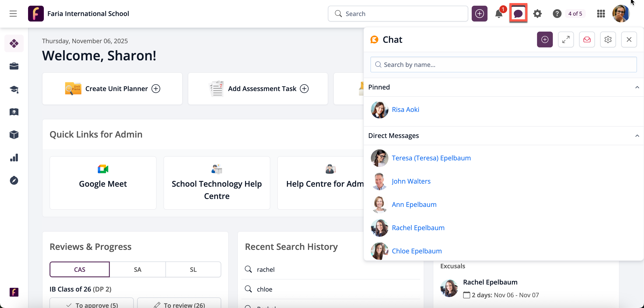The image size is (644, 308).
Task: Open chat with John Walters
Action: 411,181
